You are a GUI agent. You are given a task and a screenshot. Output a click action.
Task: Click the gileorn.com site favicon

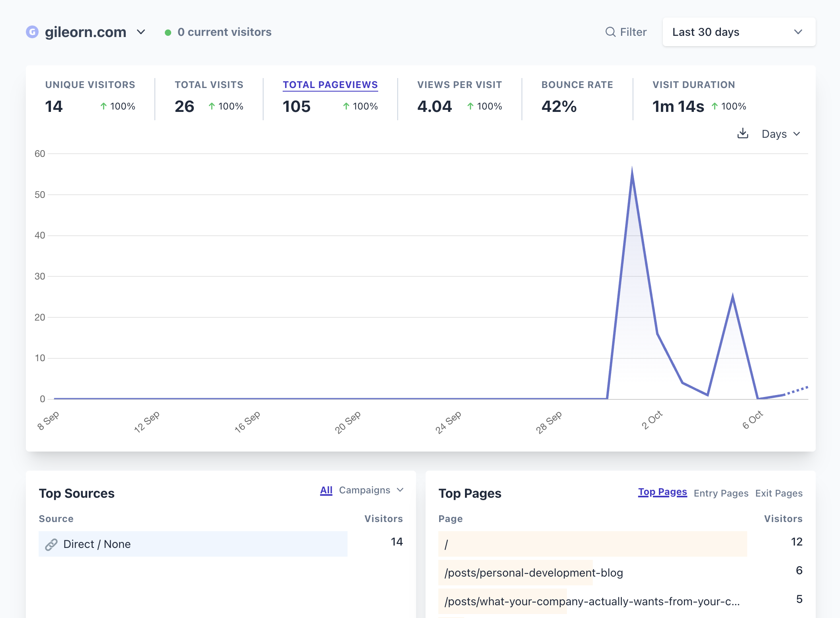(x=32, y=32)
